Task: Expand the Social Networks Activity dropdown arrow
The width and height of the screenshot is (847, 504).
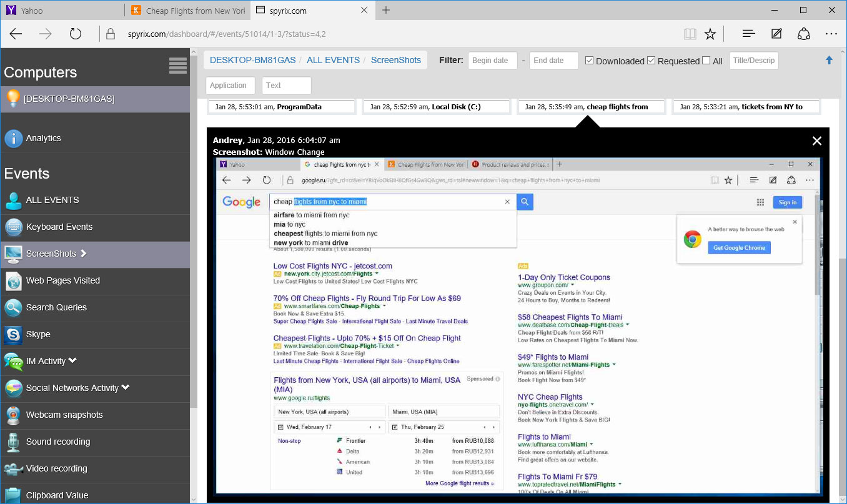Action: (x=126, y=387)
